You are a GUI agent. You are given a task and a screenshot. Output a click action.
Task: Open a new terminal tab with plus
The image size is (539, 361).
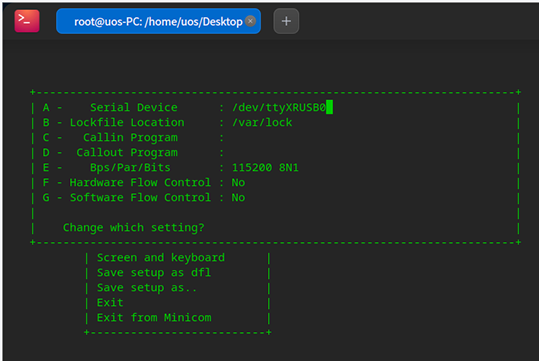[286, 21]
